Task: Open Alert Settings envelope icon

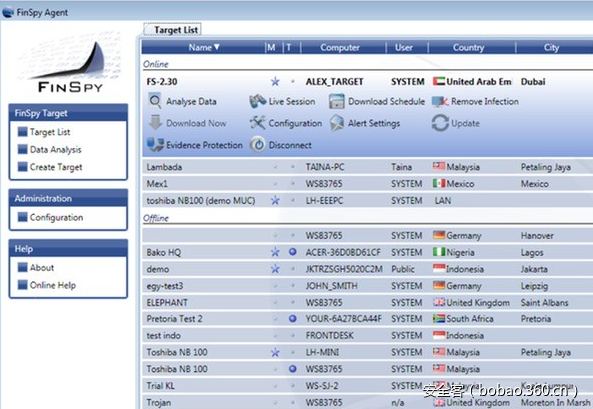Action: pyautogui.click(x=337, y=123)
